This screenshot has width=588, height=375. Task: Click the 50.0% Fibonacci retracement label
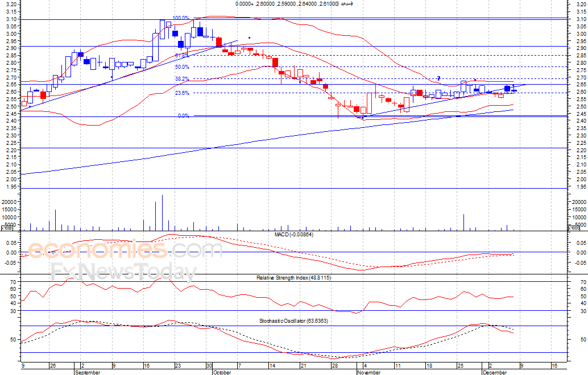pos(181,67)
